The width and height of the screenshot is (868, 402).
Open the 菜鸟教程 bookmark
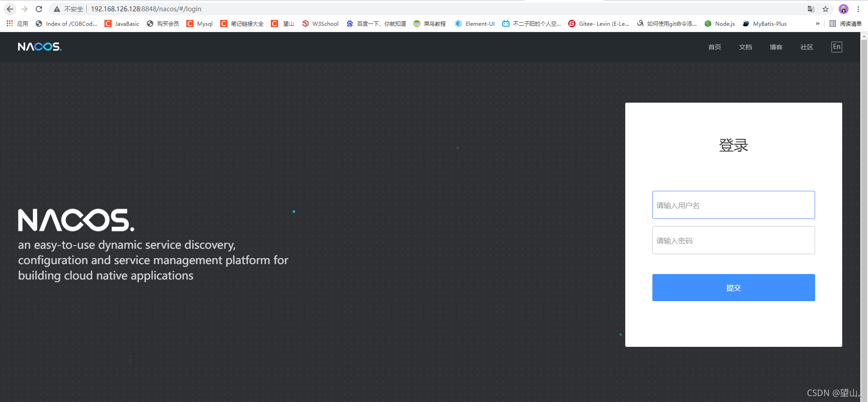(429, 24)
